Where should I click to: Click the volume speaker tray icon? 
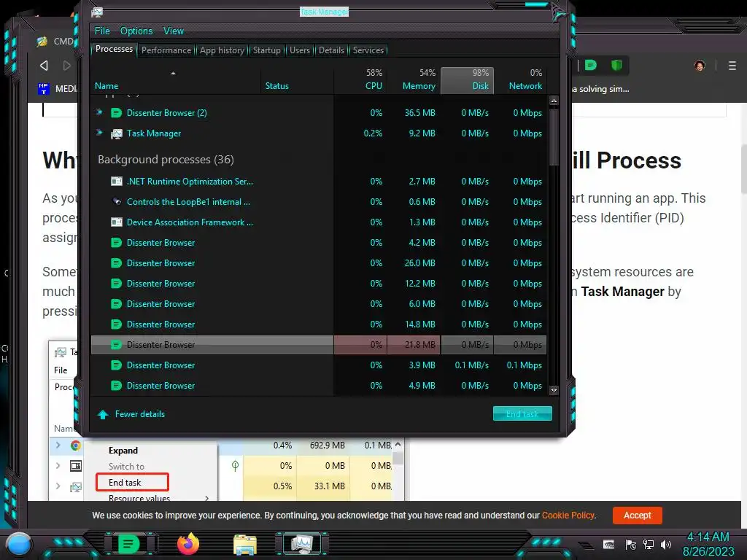(x=666, y=544)
